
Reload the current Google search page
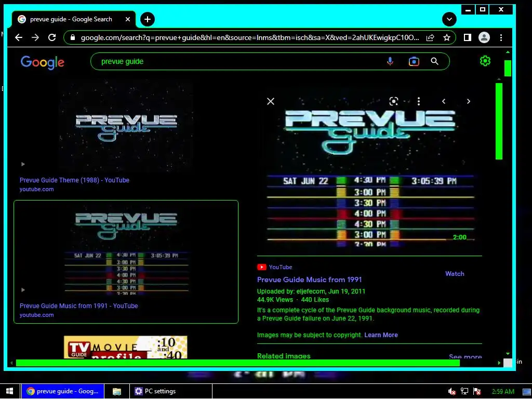coord(52,37)
